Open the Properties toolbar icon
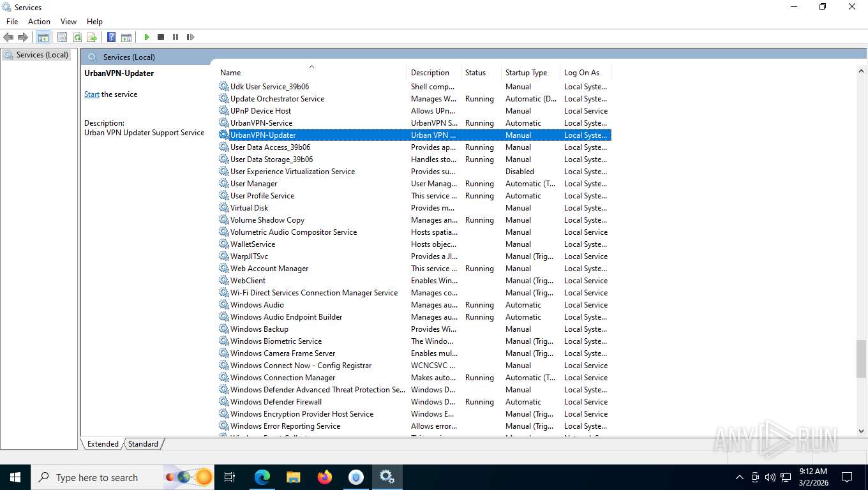The image size is (868, 490). [x=62, y=37]
